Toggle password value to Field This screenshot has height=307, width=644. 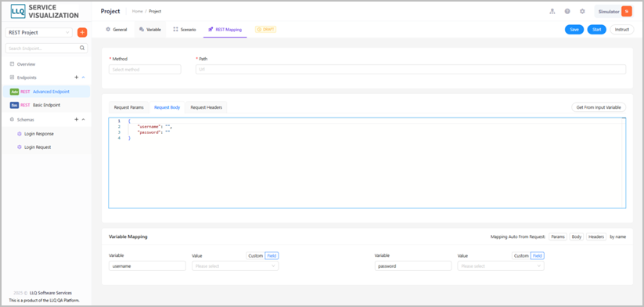point(538,255)
